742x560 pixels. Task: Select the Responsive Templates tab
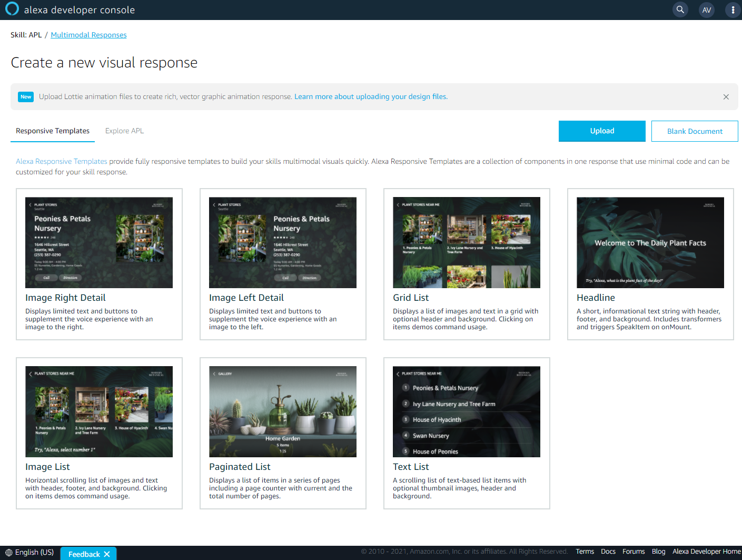tap(53, 131)
